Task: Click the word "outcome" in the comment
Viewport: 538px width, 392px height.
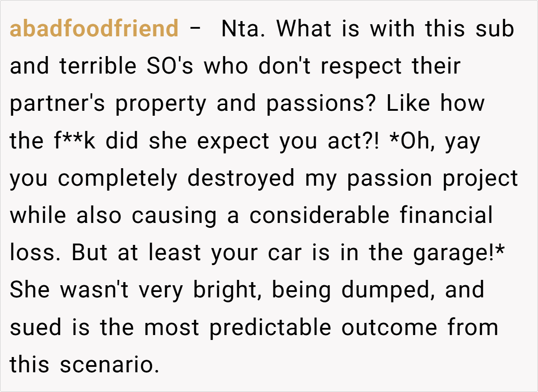Action: [x=389, y=328]
